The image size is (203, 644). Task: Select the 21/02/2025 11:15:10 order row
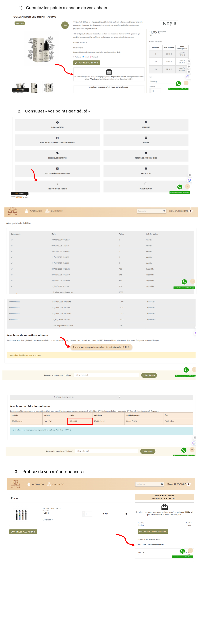click(x=101, y=257)
